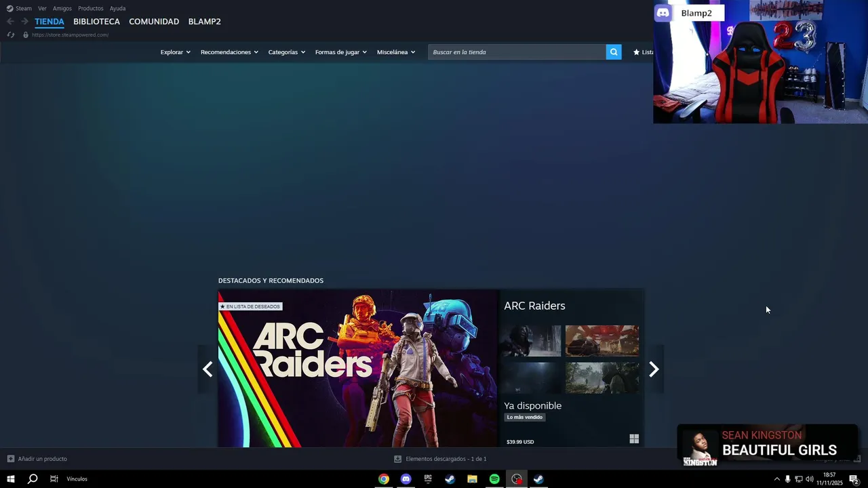The width and height of the screenshot is (868, 488).
Task: Select the orange-toned ARC Raiders screenshot thumbnail
Action: (602, 340)
